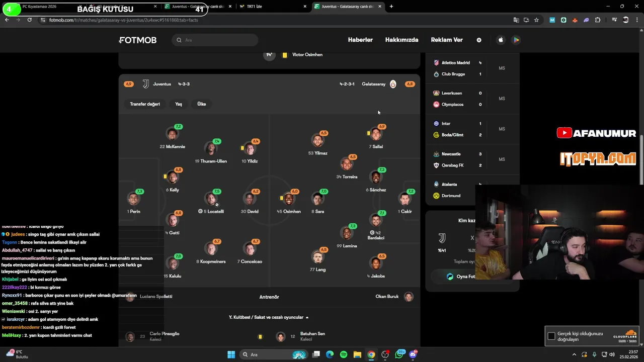This screenshot has width=644, height=362.
Task: Open WhatsApp from the taskbar
Action: pyautogui.click(x=399, y=354)
